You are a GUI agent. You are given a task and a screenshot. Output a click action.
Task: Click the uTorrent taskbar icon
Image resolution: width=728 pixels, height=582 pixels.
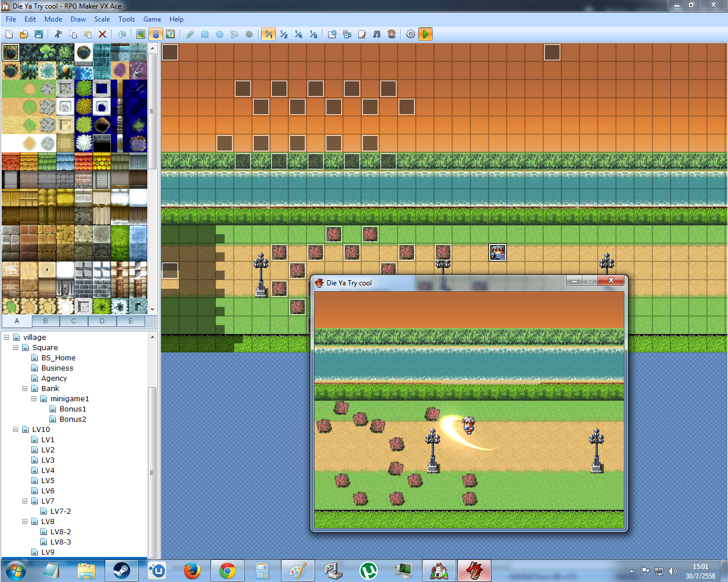tap(369, 570)
